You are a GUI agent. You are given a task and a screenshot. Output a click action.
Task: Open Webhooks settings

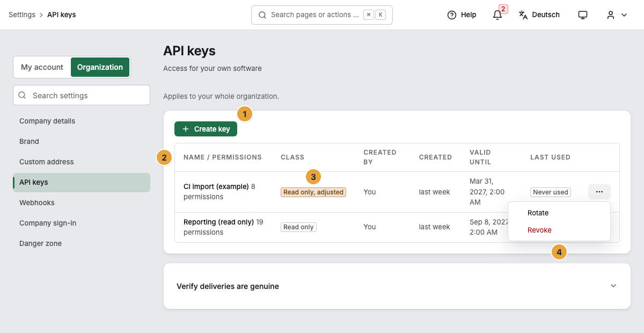[82, 202]
